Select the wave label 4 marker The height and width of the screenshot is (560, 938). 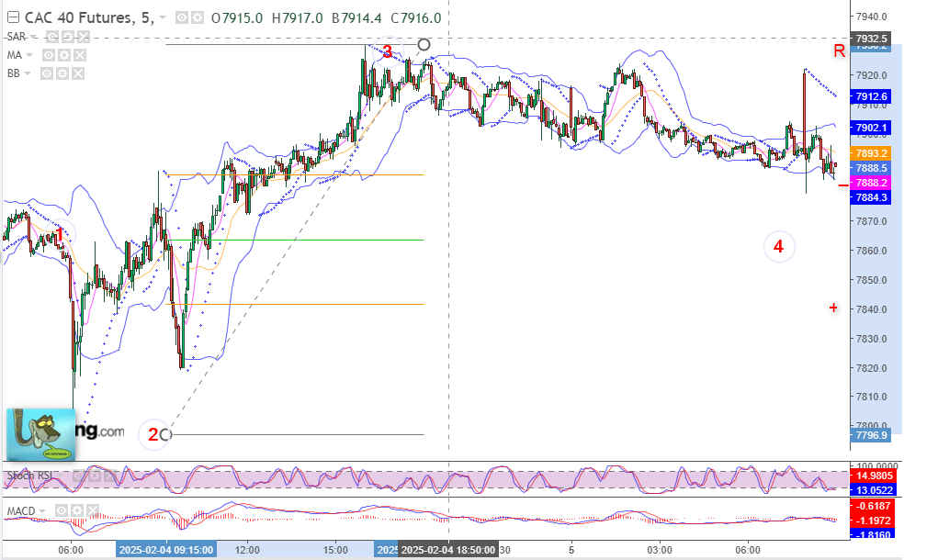click(779, 247)
